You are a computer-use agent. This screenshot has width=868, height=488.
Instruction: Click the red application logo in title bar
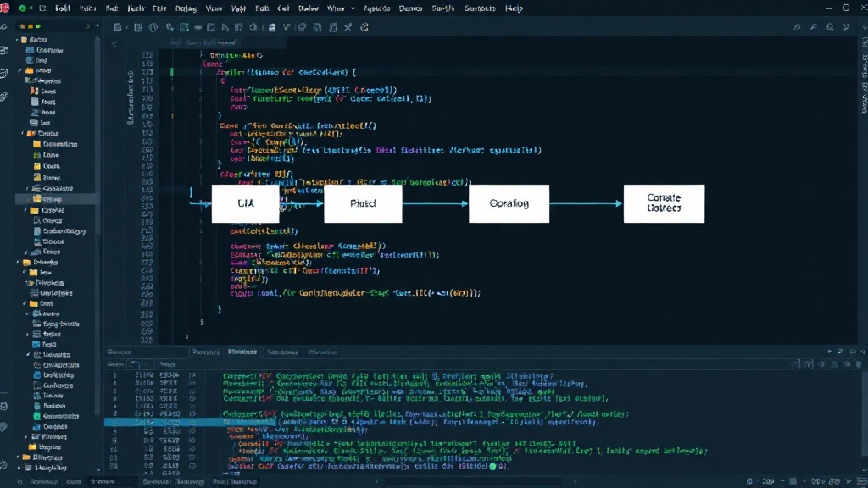pyautogui.click(x=5, y=8)
